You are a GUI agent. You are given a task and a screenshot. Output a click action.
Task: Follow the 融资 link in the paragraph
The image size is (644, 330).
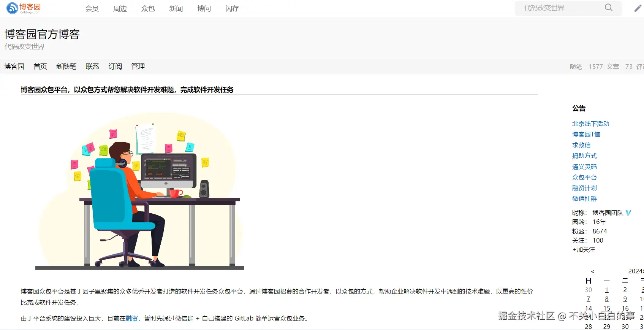(132, 319)
